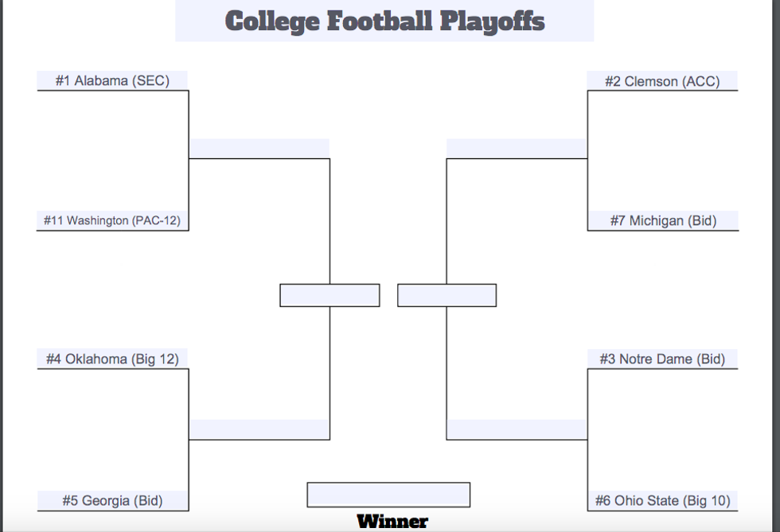Select the #6 Ohio State (Big 10) entry

662,500
